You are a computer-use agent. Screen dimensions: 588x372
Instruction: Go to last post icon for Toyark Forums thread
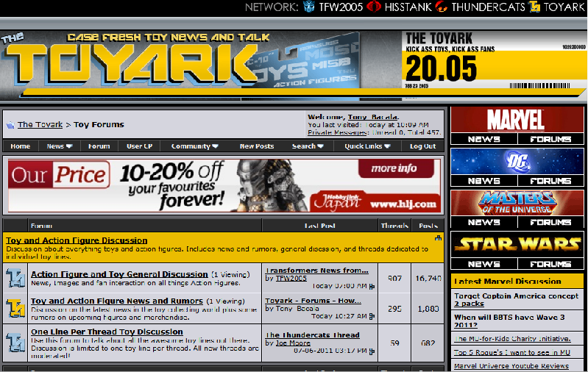[372, 317]
